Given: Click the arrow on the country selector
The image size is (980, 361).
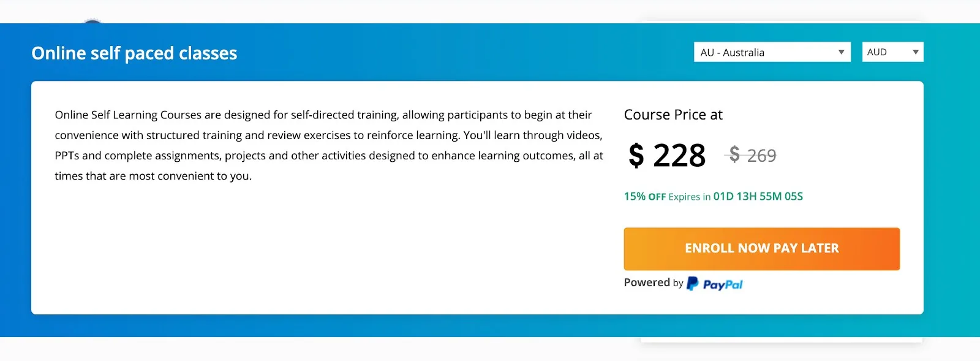Looking at the screenshot, I should tap(841, 52).
